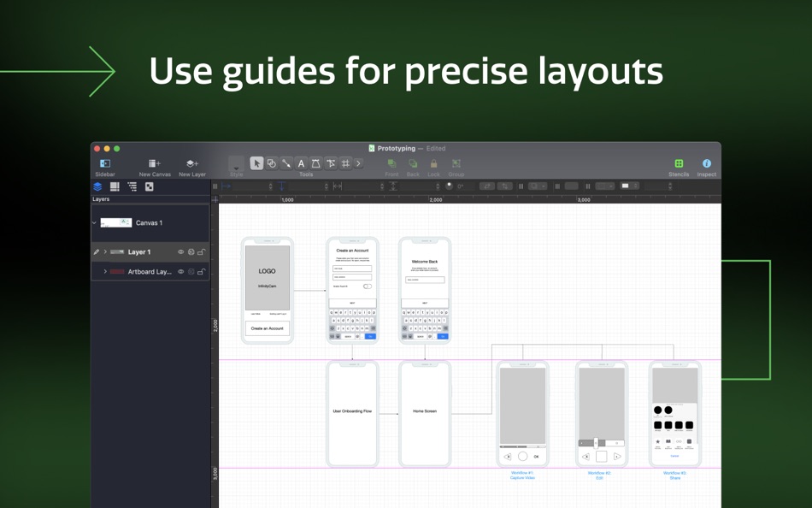Choose the Selection arrow tool
The height and width of the screenshot is (508, 812).
click(256, 164)
